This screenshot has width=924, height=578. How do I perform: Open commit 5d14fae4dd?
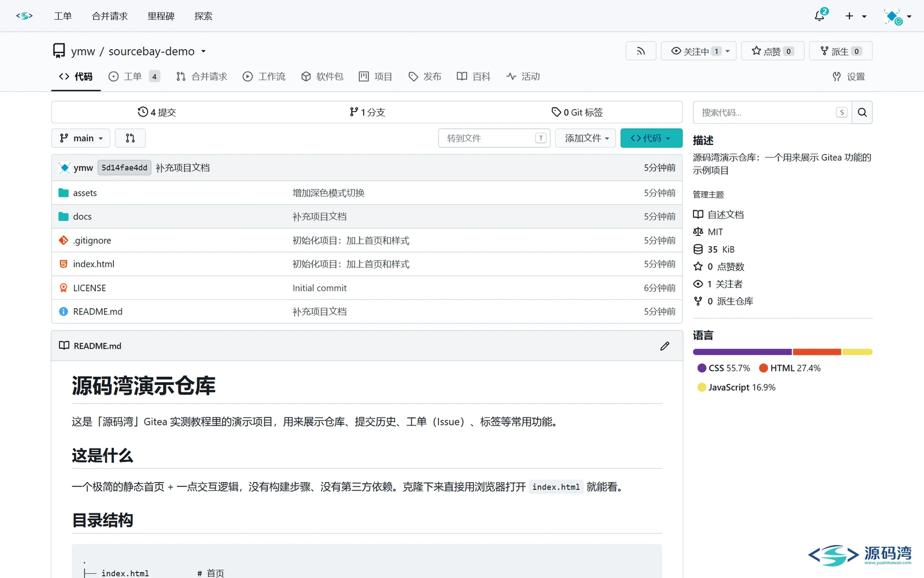124,168
